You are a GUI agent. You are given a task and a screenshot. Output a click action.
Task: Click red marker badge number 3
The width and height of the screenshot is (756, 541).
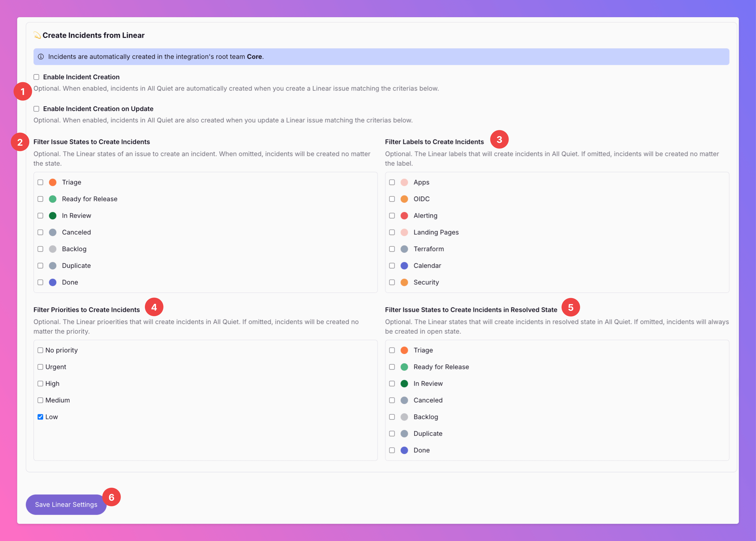pyautogui.click(x=499, y=140)
